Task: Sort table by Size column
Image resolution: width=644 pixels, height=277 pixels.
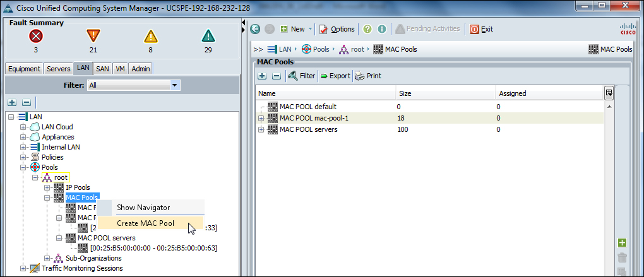Action: [446, 93]
